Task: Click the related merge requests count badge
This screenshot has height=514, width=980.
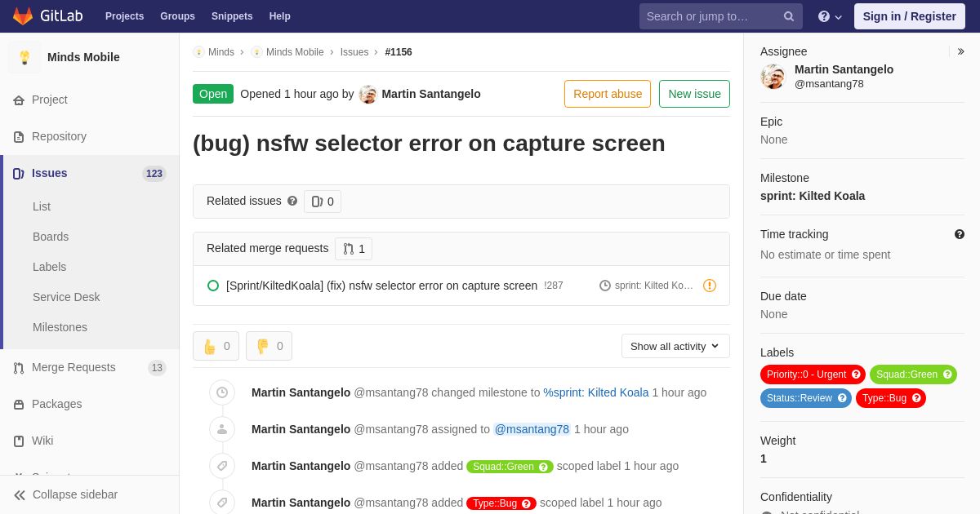Action: coord(354,249)
